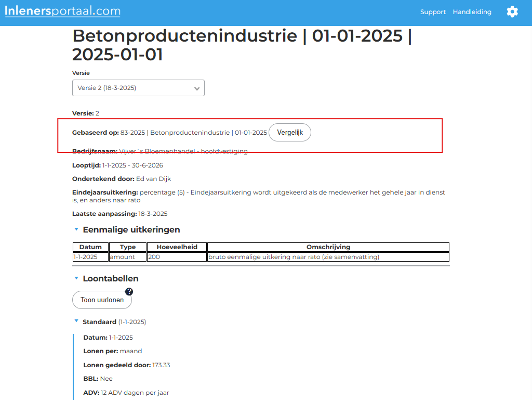The image size is (532, 400).
Task: Click the Toon uurlonen button
Action: click(102, 300)
